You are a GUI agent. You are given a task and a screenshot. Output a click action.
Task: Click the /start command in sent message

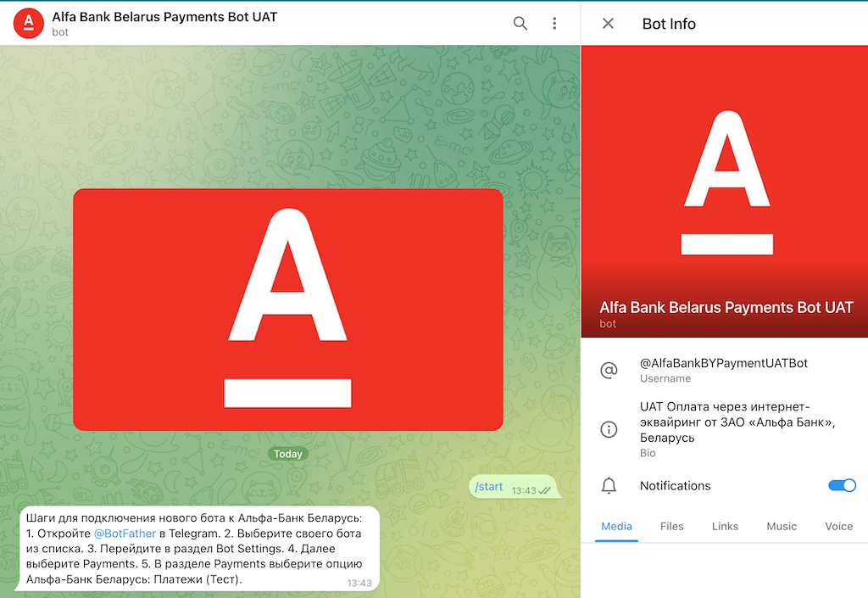pos(489,487)
